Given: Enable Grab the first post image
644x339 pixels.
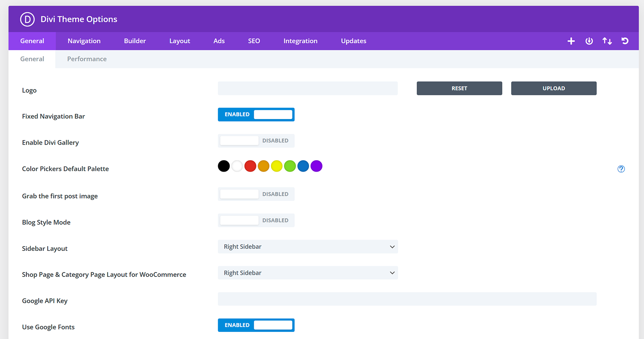Looking at the screenshot, I should (256, 194).
